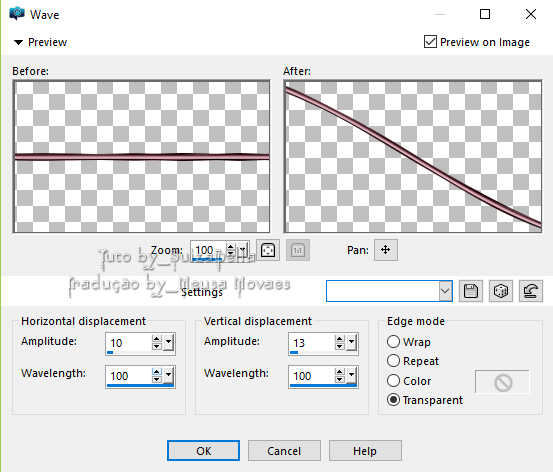553x472 pixels.
Task: Click the Cancel button
Action: coord(284,450)
